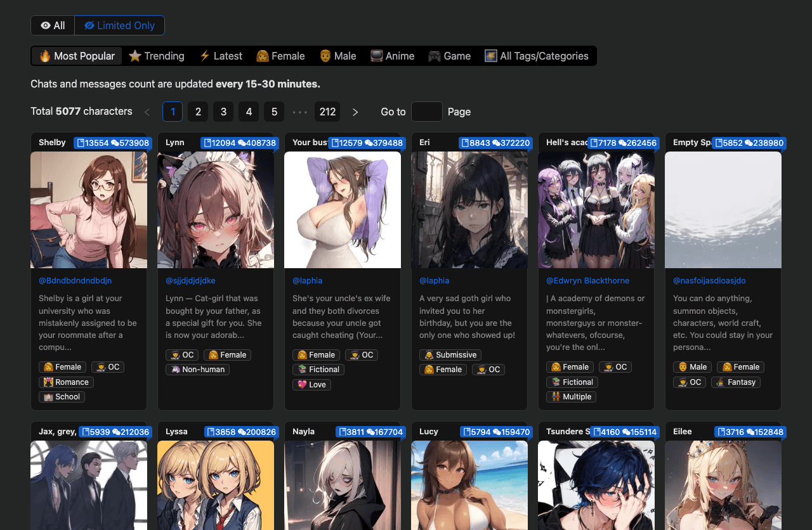
Task: Click the Romance tag on Shelby's card
Action: tap(67, 382)
